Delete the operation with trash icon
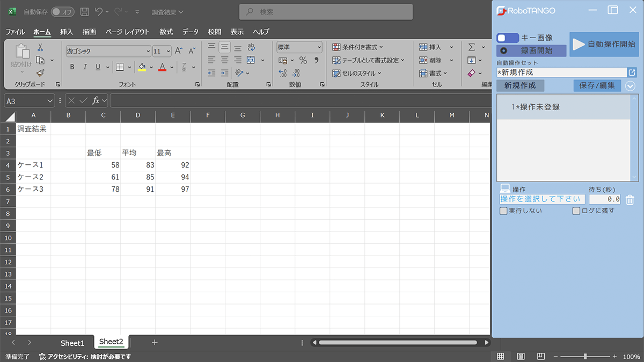The height and width of the screenshot is (362, 644). [630, 200]
